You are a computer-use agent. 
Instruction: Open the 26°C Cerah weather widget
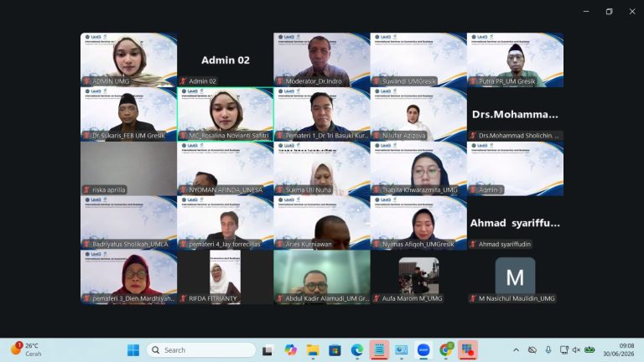click(x=27, y=349)
